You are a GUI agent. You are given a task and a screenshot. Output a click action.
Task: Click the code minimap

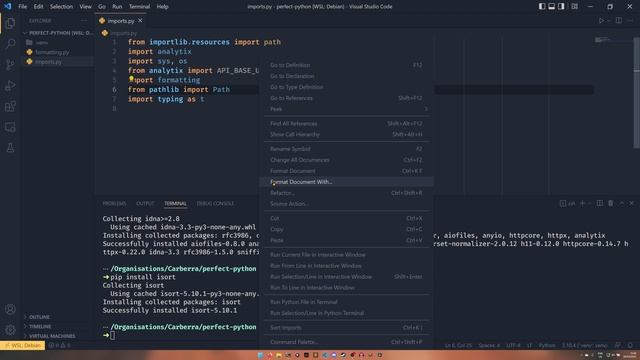coord(613,40)
